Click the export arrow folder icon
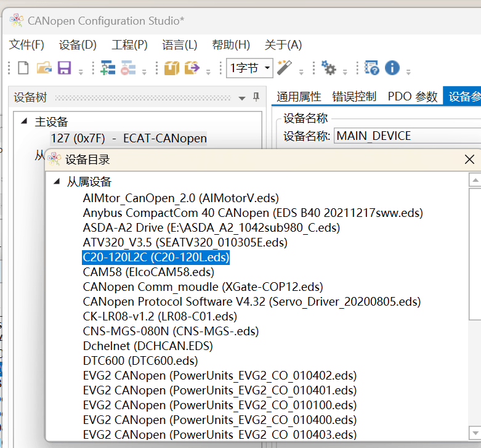Image resolution: width=481 pixels, height=448 pixels. click(192, 68)
